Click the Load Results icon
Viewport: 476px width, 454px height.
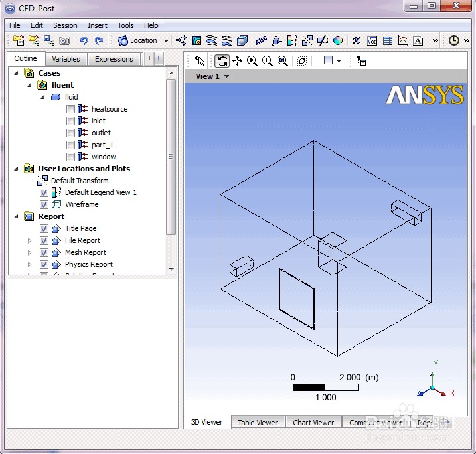pos(19,40)
